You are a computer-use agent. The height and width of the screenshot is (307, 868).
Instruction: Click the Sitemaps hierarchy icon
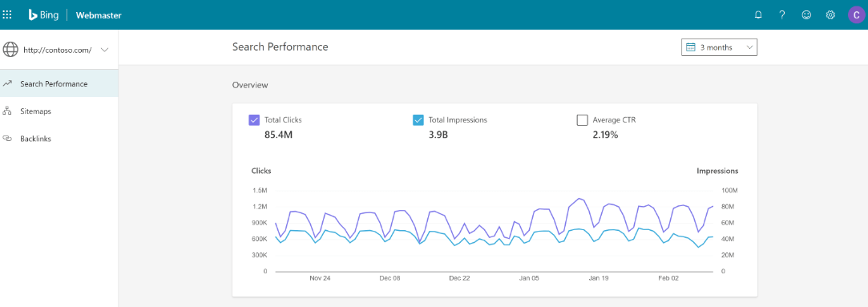(x=7, y=111)
